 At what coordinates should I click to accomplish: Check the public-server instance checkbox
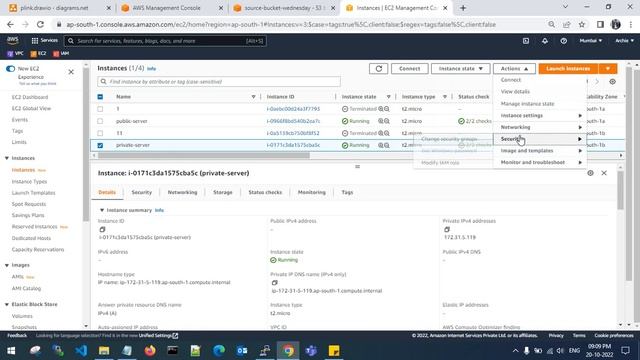tap(100, 121)
